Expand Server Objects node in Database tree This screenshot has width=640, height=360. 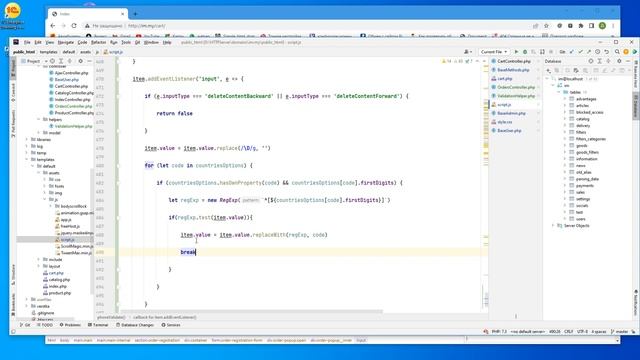click(x=553, y=226)
